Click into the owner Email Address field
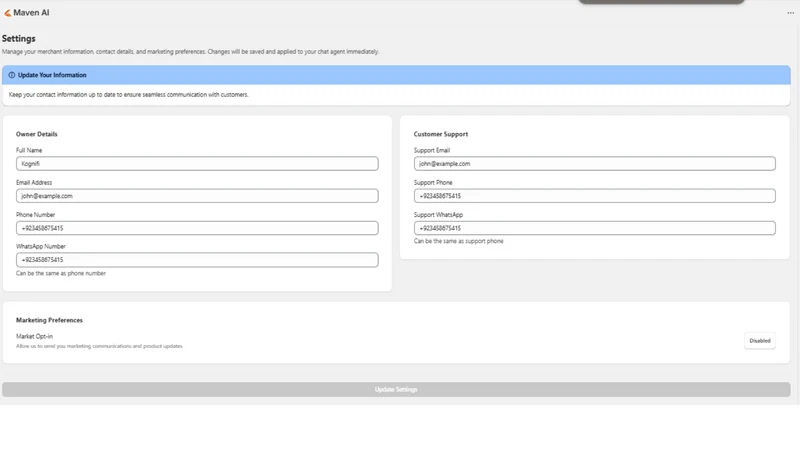 [197, 196]
